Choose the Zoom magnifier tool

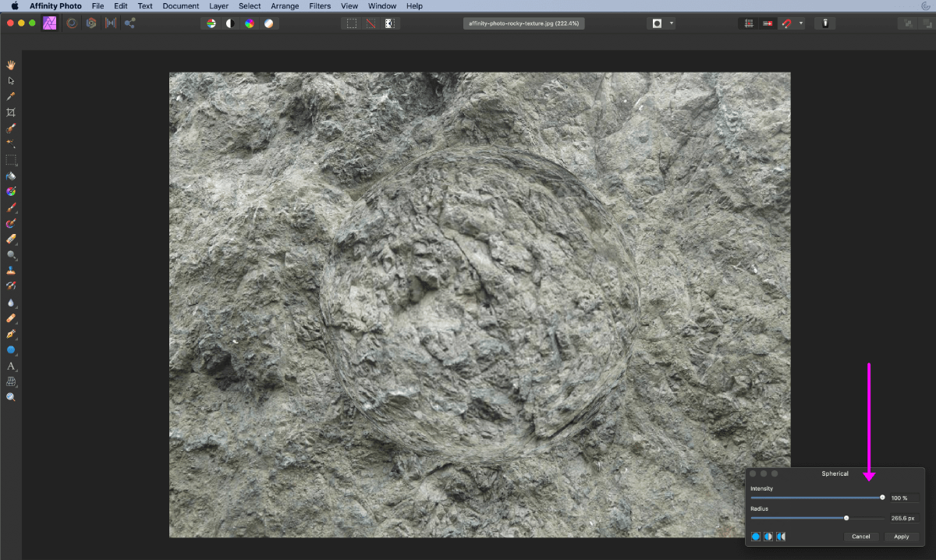11,397
